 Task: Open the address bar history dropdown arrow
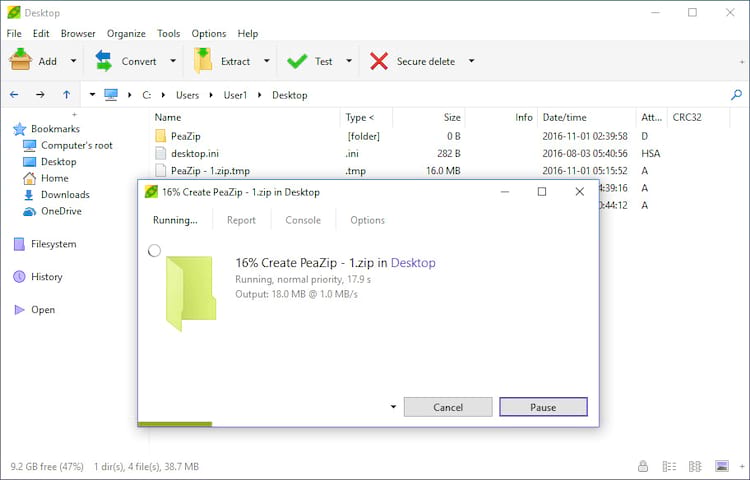pyautogui.click(x=92, y=95)
